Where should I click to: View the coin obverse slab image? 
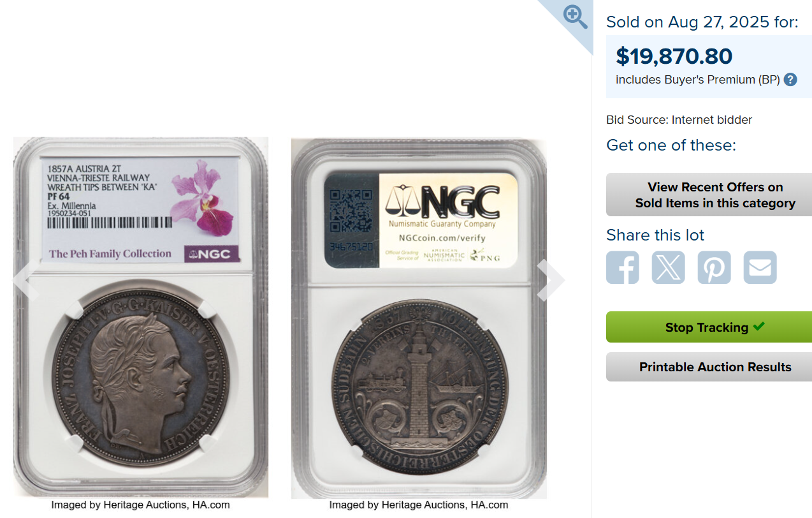[x=141, y=317]
